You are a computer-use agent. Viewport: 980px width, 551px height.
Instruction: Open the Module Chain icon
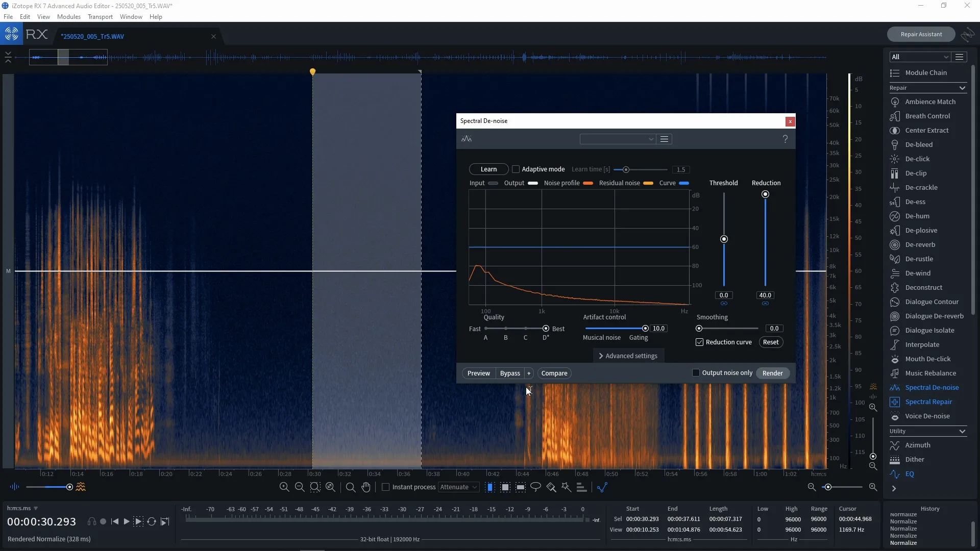(895, 73)
